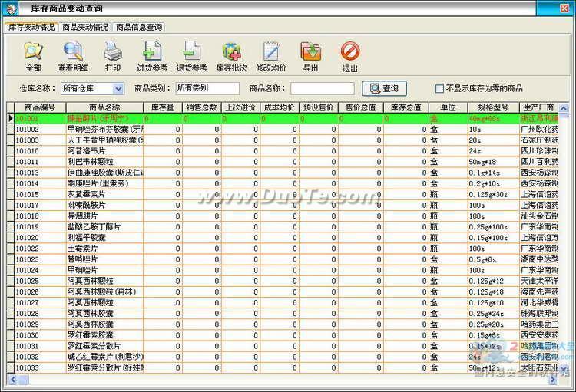Open 退货参考 return reference icon
Screen dimensions: 576x392
pyautogui.click(x=192, y=52)
